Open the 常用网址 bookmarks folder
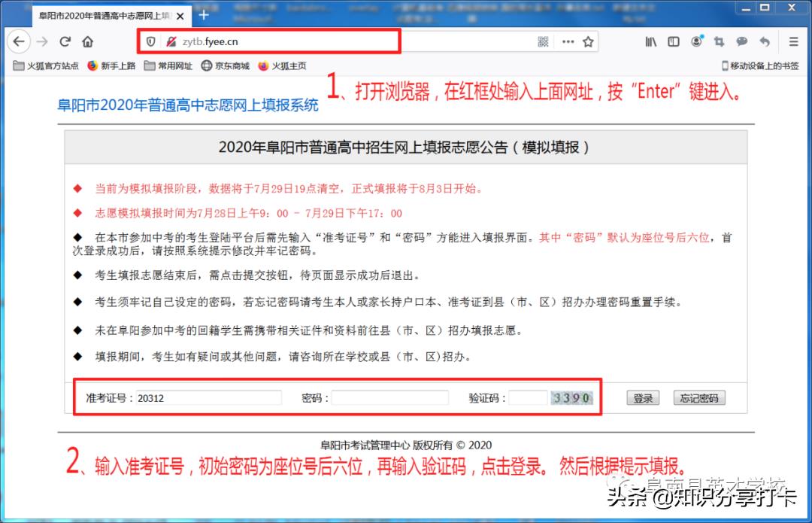Viewport: 812px width, 523px height. click(x=168, y=65)
